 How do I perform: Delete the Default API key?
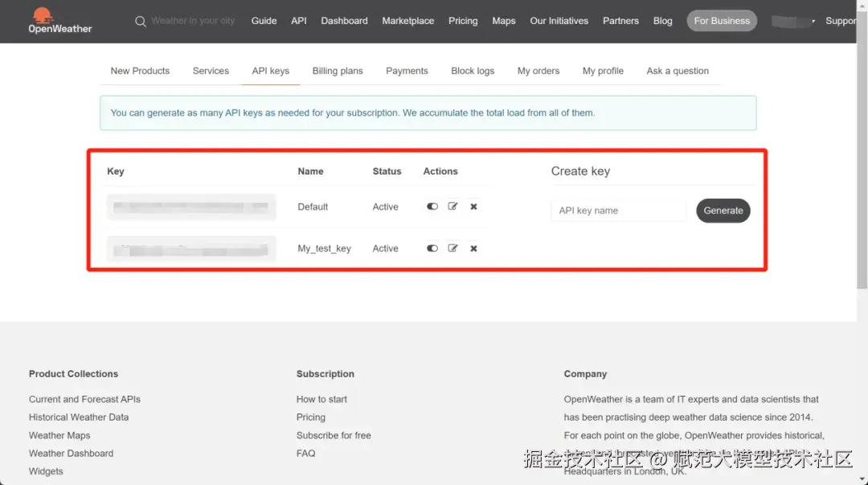coord(474,206)
